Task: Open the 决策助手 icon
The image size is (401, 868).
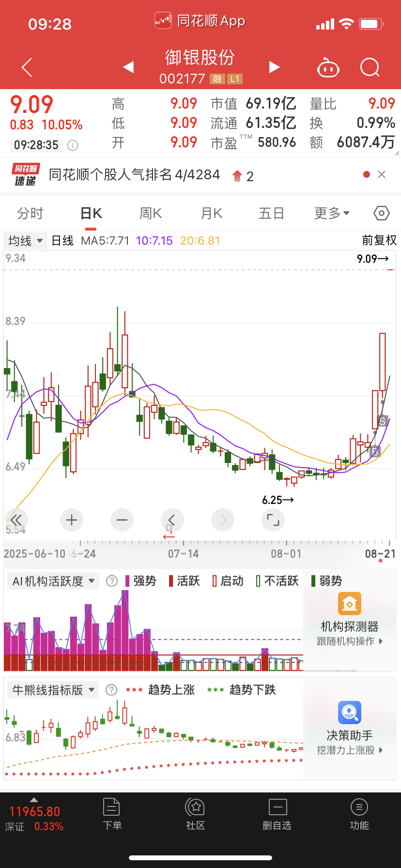Action: [x=350, y=713]
